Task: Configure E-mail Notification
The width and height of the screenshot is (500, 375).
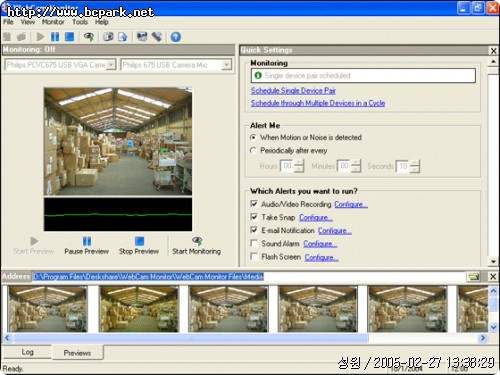Action: click(335, 231)
